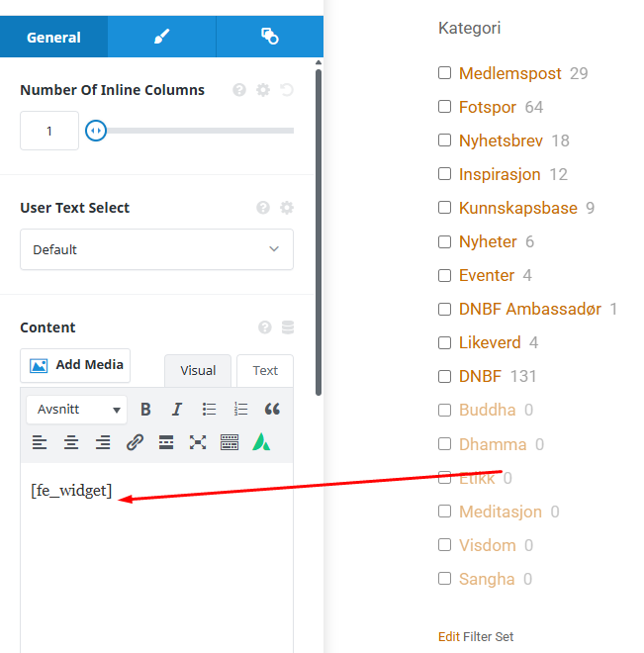The image size is (644, 653).
Task: Open dynamic content database icon
Action: pos(288,327)
